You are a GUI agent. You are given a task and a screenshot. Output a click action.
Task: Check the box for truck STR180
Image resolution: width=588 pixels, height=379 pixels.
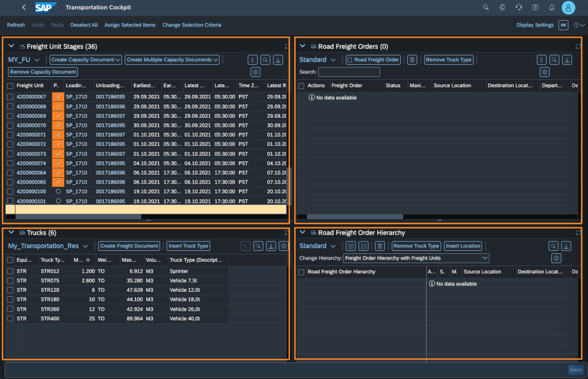pyautogui.click(x=10, y=300)
